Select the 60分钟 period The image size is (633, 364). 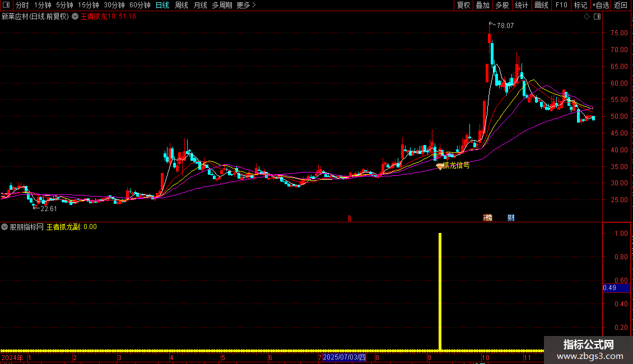(x=140, y=5)
